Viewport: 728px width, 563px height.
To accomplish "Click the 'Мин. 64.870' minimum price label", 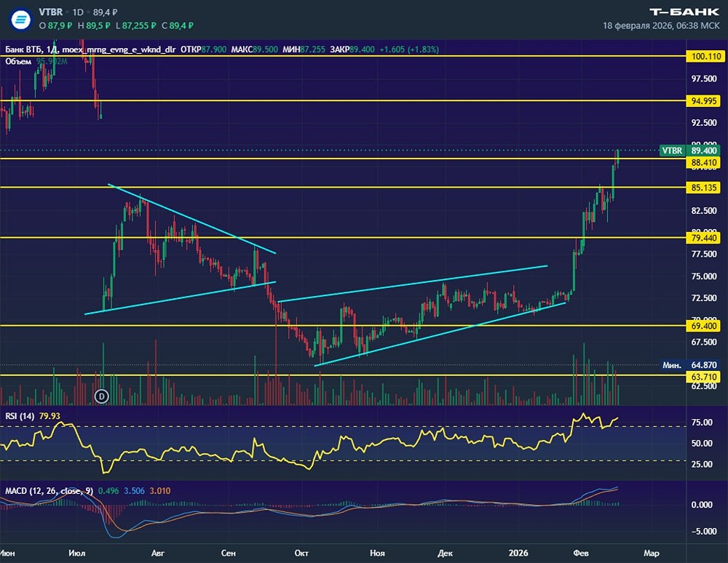I will click(690, 365).
